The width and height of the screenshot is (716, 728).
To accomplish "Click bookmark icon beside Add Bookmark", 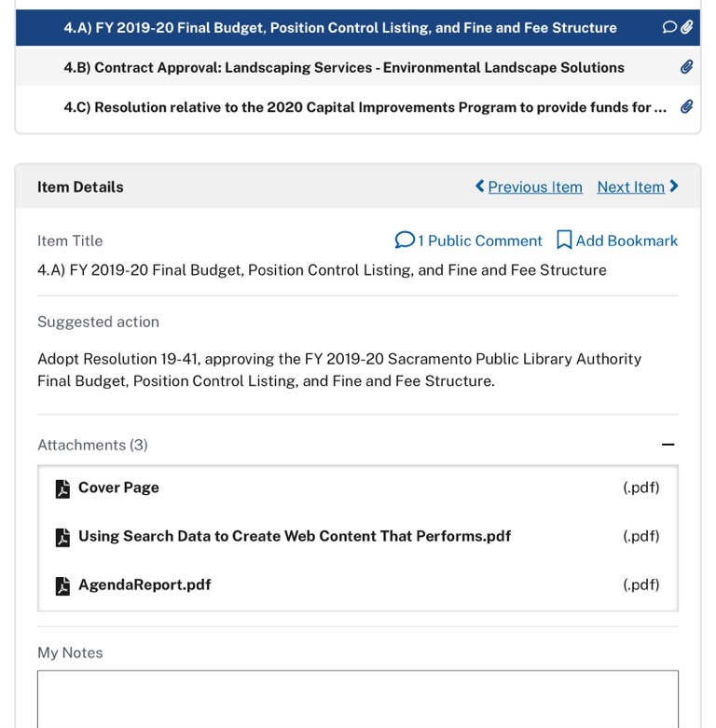I will click(564, 240).
